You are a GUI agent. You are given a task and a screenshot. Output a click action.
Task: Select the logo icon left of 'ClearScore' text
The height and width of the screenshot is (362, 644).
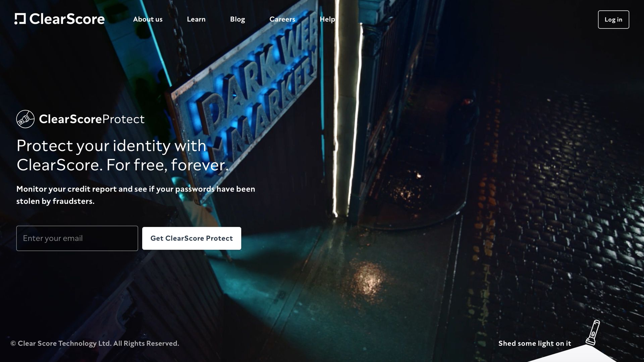(x=19, y=19)
